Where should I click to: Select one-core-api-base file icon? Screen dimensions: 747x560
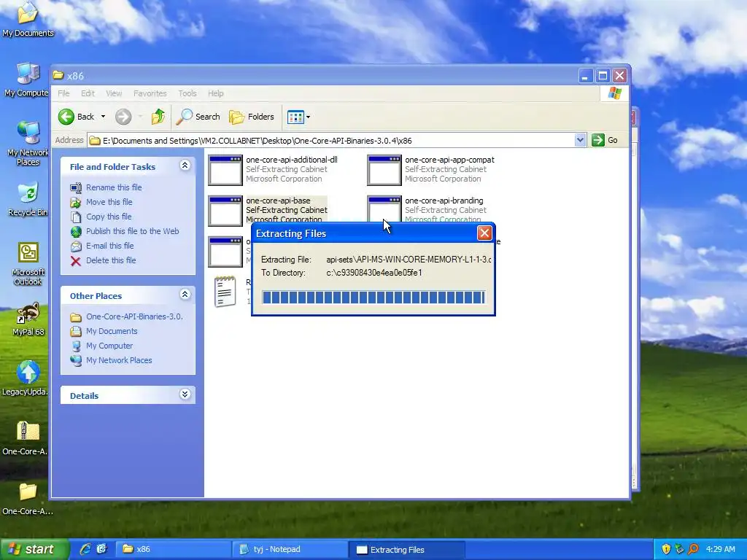[x=225, y=211]
